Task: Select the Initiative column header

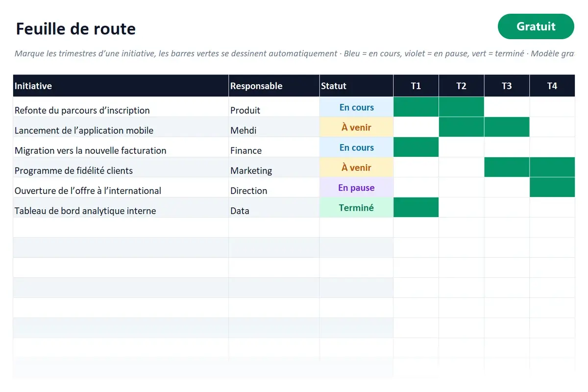Action: coord(121,86)
